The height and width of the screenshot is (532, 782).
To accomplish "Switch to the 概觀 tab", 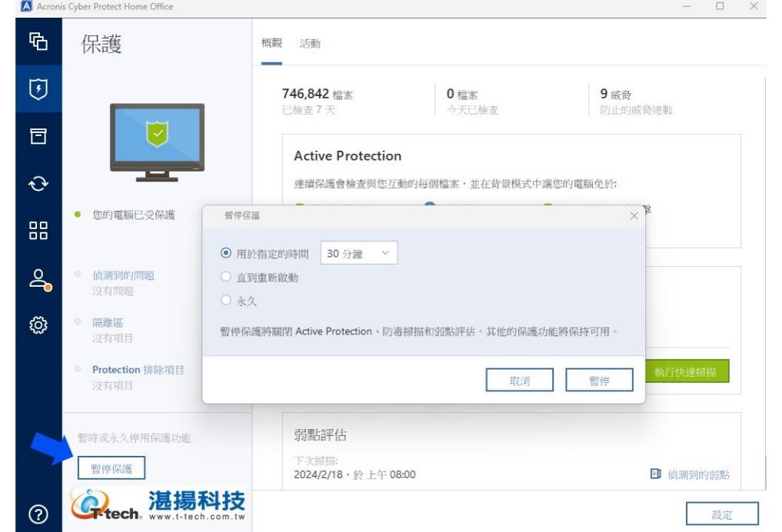I will [x=271, y=43].
